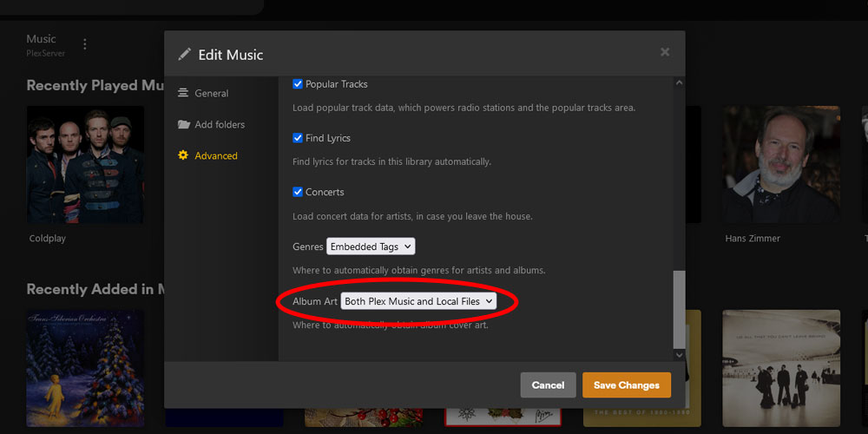The image size is (868, 434).
Task: Click the Find Lyrics label text
Action: (328, 138)
